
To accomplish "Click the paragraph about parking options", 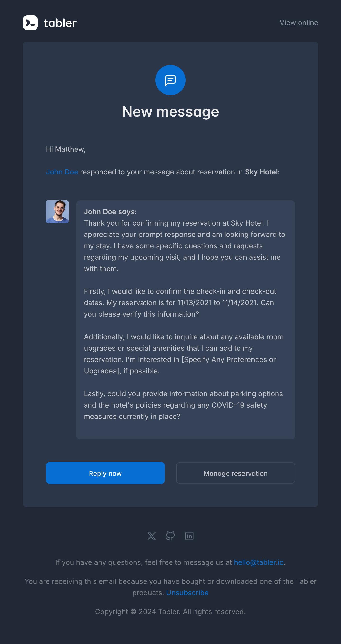I will tap(183, 405).
